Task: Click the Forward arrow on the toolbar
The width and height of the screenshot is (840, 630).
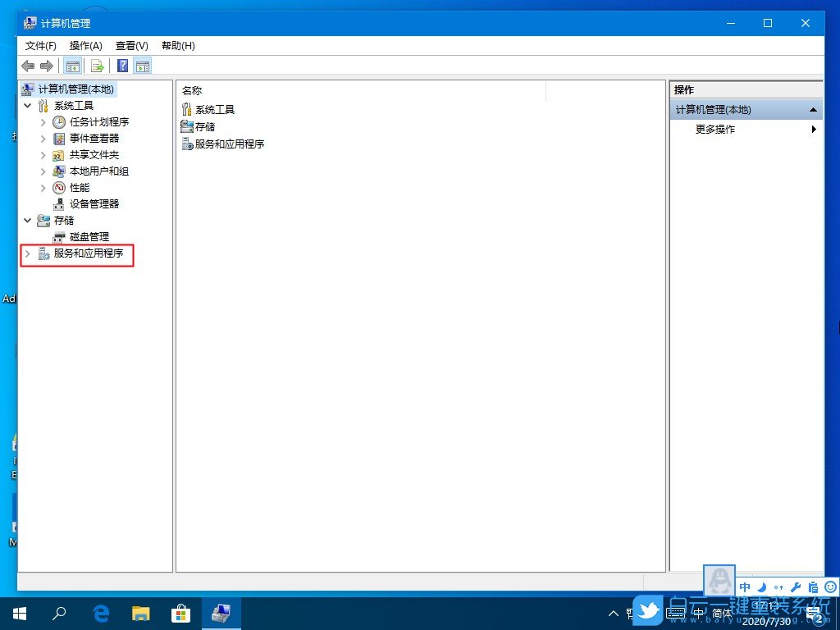Action: 46,66
